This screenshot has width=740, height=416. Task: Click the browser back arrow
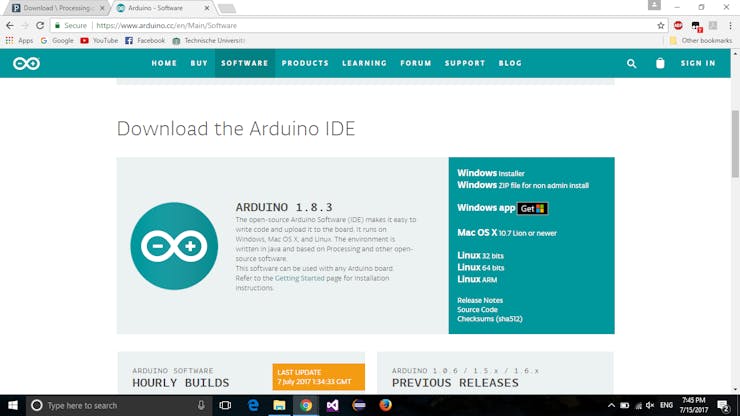[10, 25]
